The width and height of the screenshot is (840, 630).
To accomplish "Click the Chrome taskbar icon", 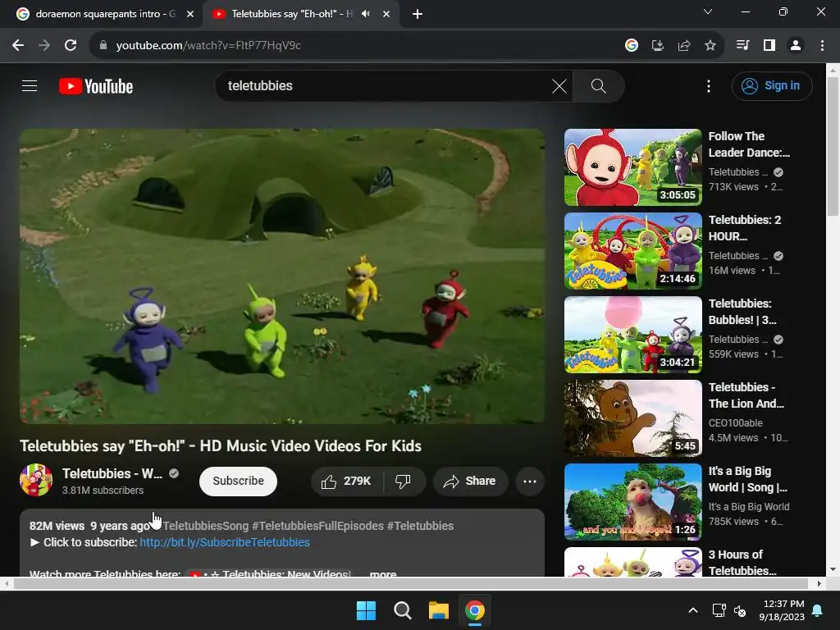I will (x=475, y=610).
